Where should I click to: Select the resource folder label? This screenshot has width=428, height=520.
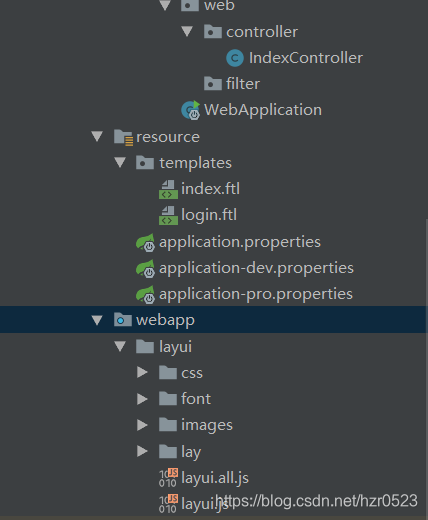click(168, 137)
